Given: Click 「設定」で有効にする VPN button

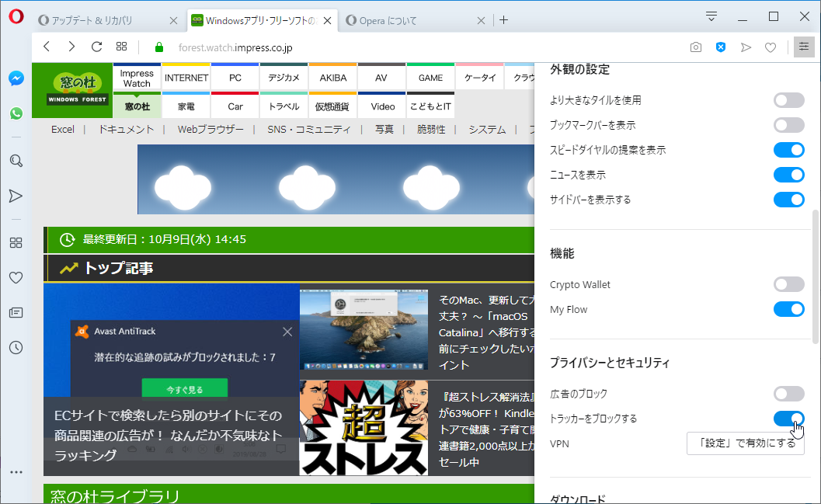Looking at the screenshot, I should click(746, 443).
